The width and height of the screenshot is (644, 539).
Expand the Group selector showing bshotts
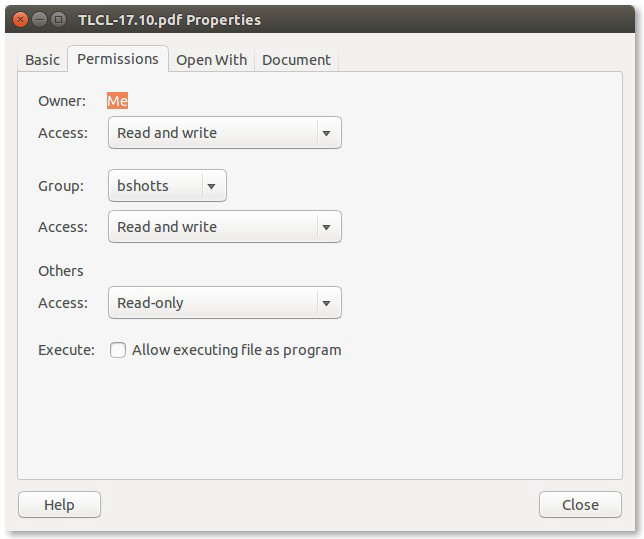(x=167, y=186)
